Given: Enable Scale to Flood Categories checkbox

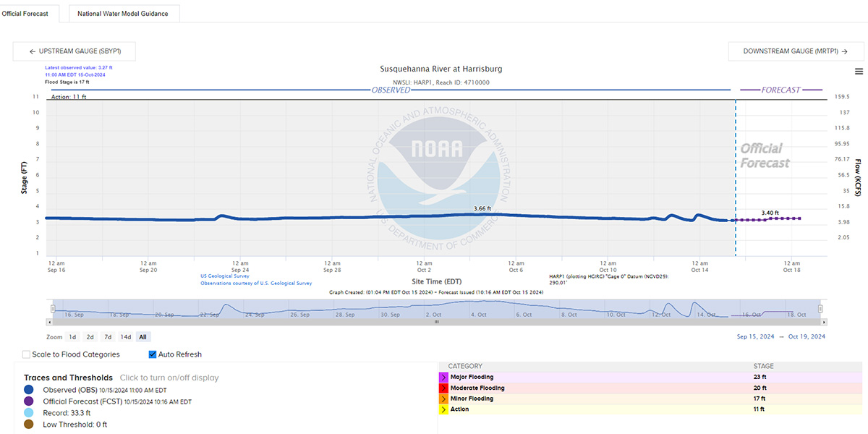Looking at the screenshot, I should (x=26, y=354).
